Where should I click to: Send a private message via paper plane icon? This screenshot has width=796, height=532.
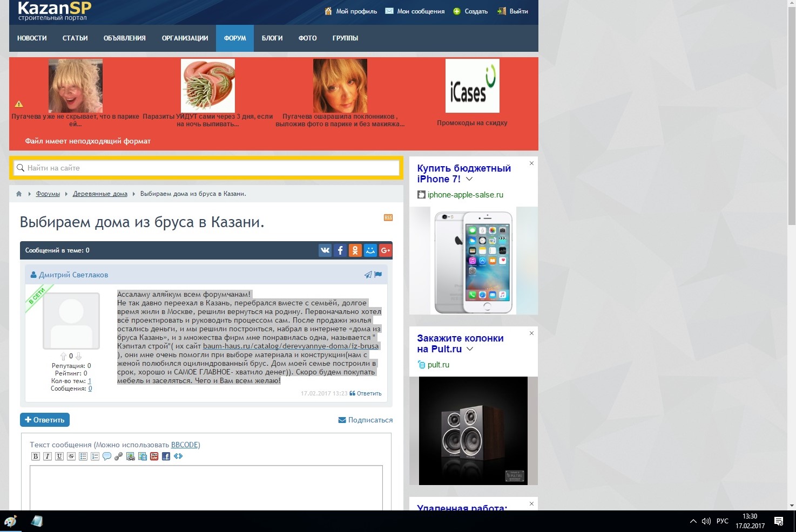click(x=368, y=275)
